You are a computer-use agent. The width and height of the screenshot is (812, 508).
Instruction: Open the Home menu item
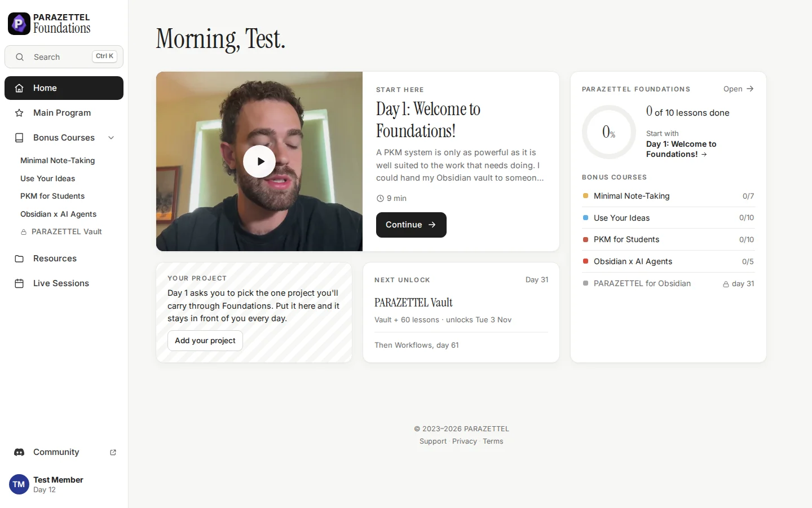pos(64,88)
